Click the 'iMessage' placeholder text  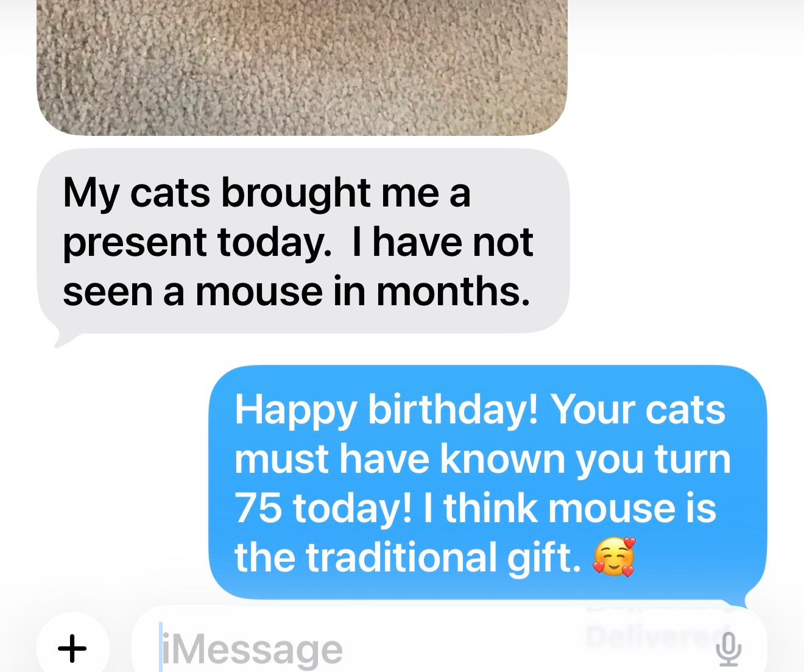[253, 650]
